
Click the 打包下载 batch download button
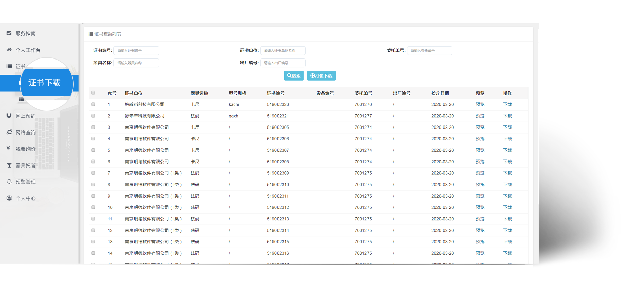pos(321,76)
